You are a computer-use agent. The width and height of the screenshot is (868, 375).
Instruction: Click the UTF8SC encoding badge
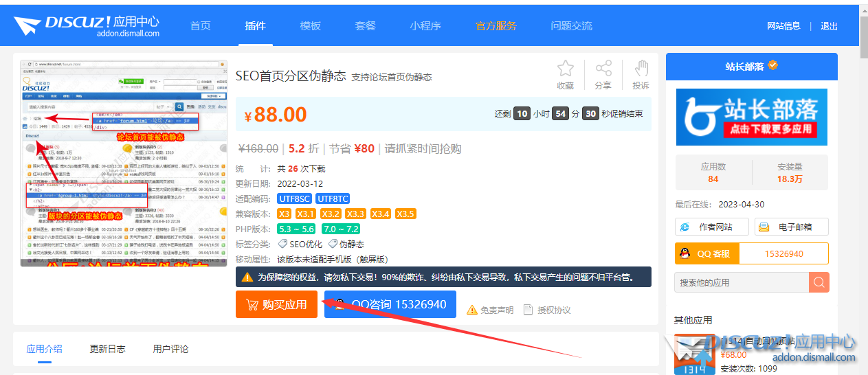pyautogui.click(x=294, y=198)
